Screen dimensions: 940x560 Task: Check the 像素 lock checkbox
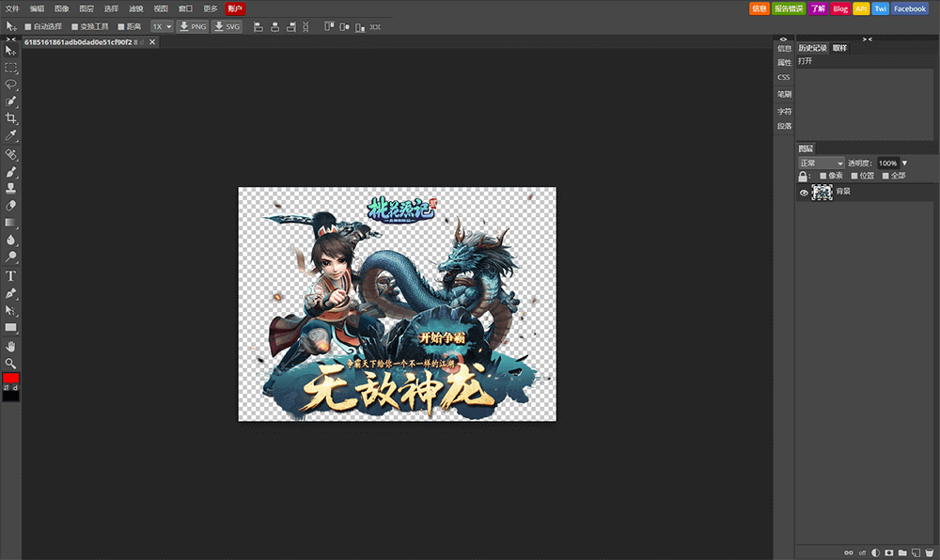[x=823, y=176]
